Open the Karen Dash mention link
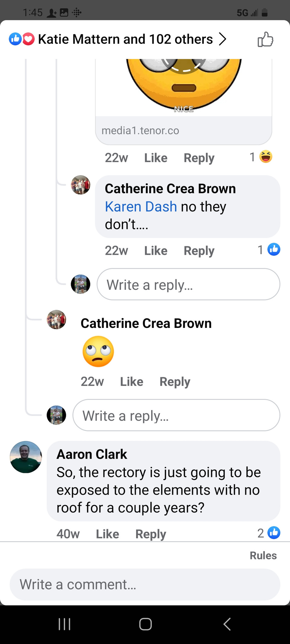The width and height of the screenshot is (290, 644). tap(141, 207)
